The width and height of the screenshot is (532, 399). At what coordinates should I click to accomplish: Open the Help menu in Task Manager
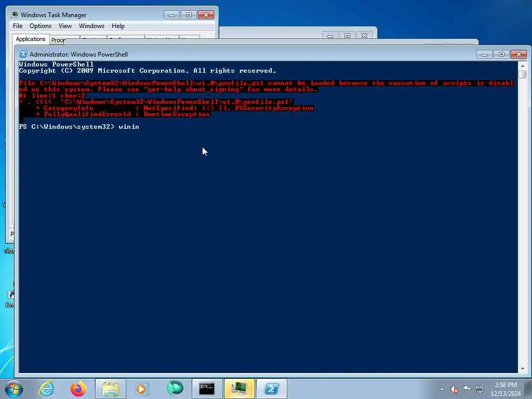tap(118, 26)
